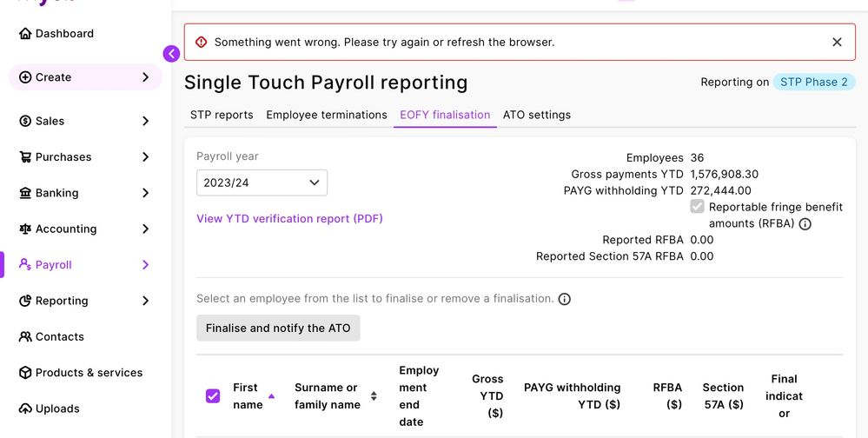Click the Sales dollar icon in sidebar
The image size is (868, 438).
pos(25,121)
